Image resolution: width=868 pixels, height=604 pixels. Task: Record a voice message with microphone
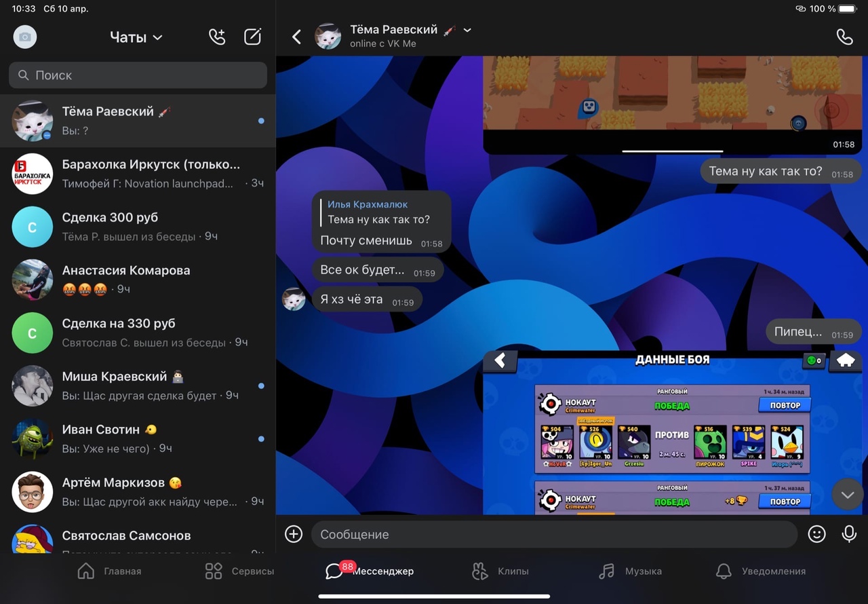[848, 534]
